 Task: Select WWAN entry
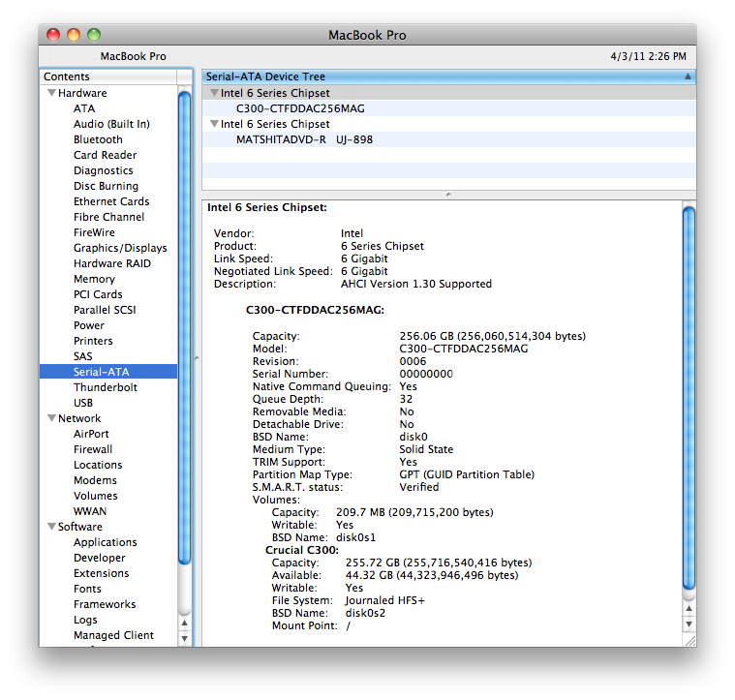click(90, 510)
